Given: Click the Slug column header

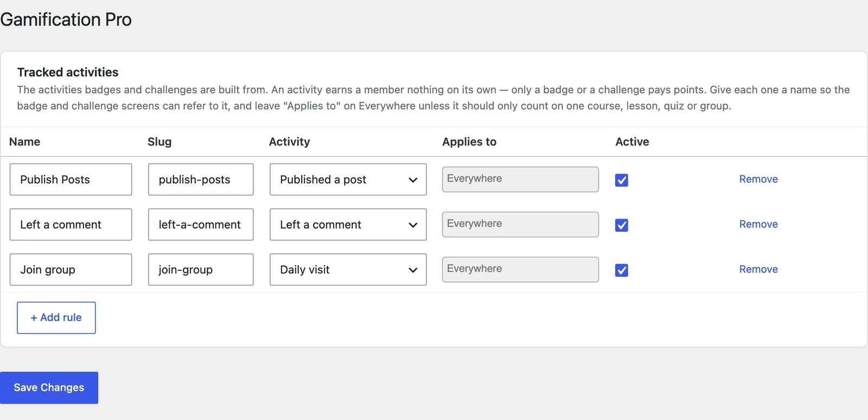Looking at the screenshot, I should coord(159,142).
